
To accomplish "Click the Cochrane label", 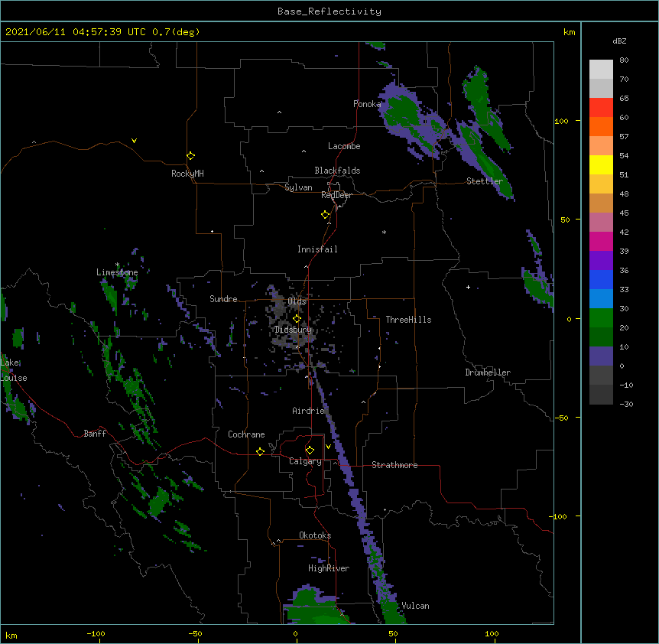I will tap(246, 434).
